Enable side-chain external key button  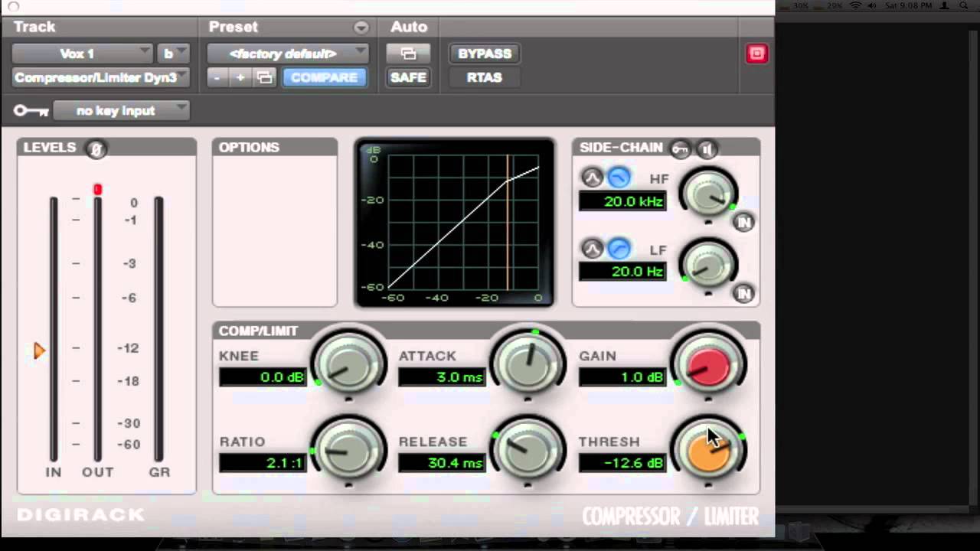click(x=679, y=148)
